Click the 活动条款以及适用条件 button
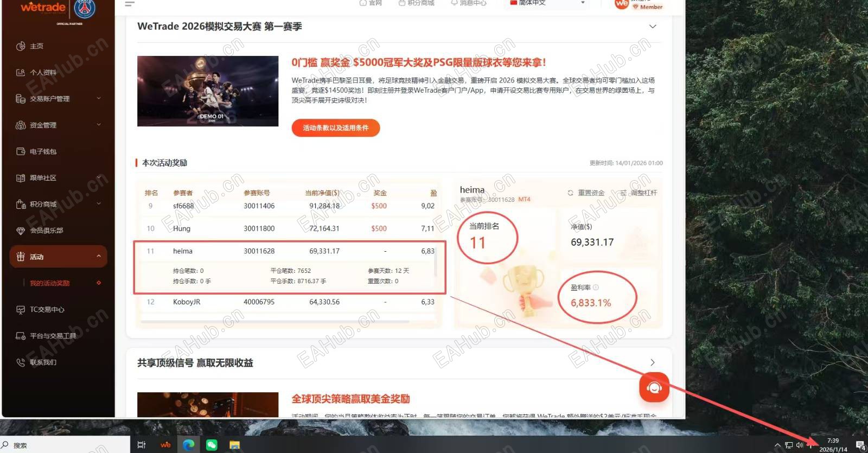 [x=336, y=128]
